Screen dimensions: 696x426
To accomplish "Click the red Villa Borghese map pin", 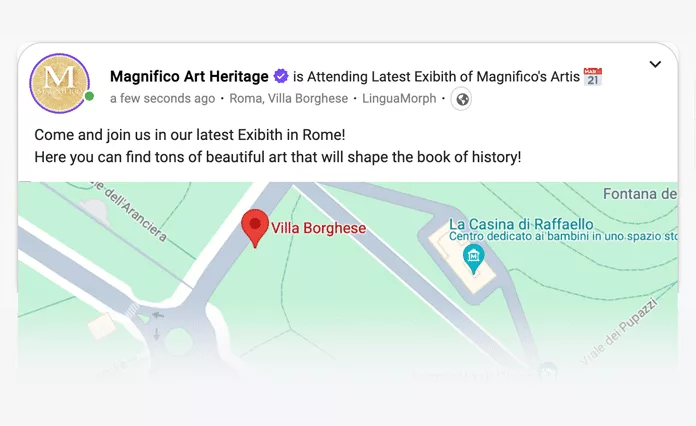I will point(256,228).
